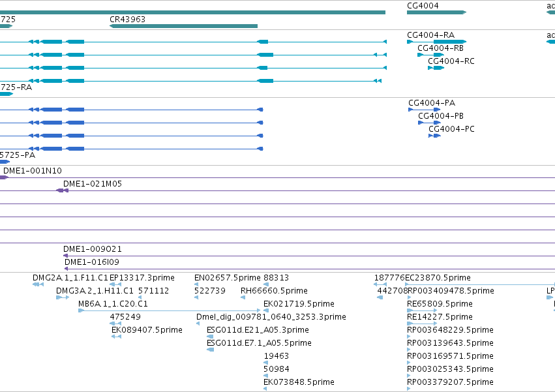
Task: Open the RP003139643.5prime label
Action: click(450, 343)
